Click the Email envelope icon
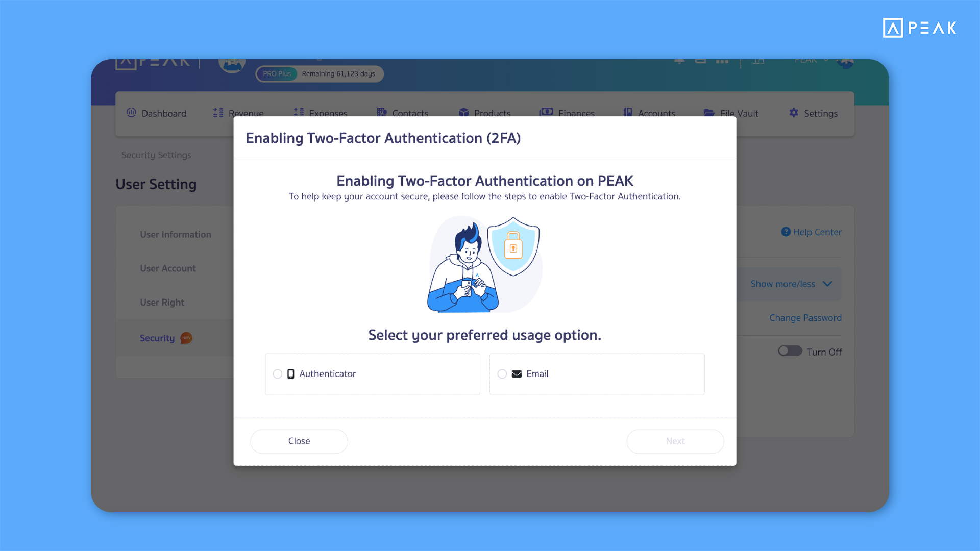 517,374
